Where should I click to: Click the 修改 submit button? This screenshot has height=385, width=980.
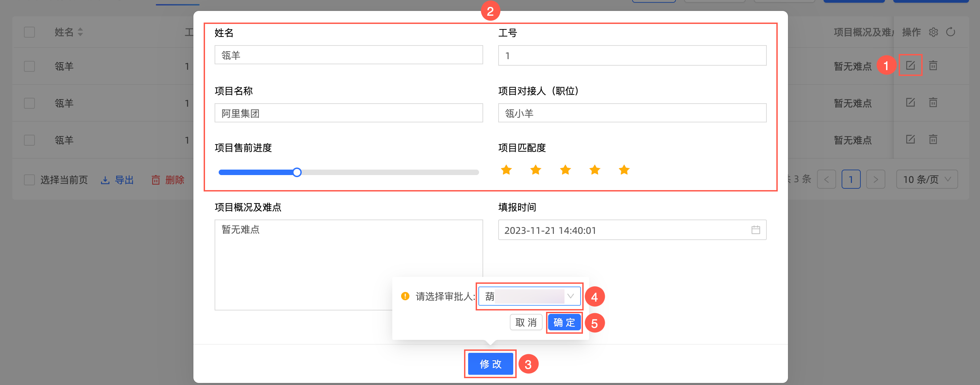(x=490, y=364)
